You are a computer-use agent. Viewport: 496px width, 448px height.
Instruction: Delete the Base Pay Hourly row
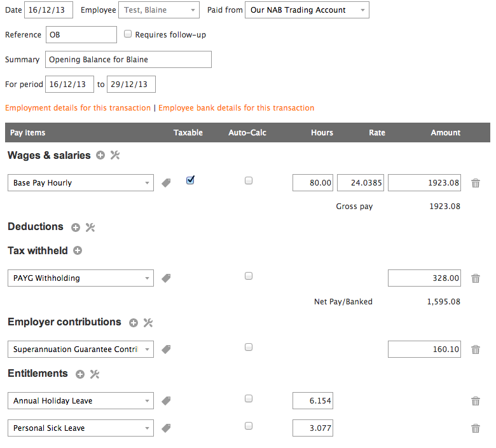point(476,183)
